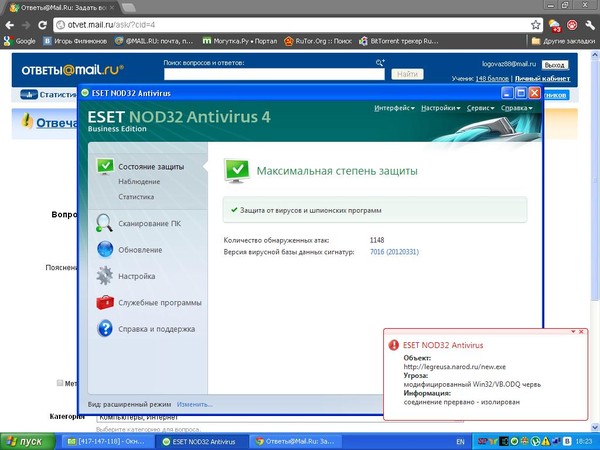The width and height of the screenshot is (600, 450).
Task: Expand the Сервис menu in ESET
Action: [x=481, y=108]
